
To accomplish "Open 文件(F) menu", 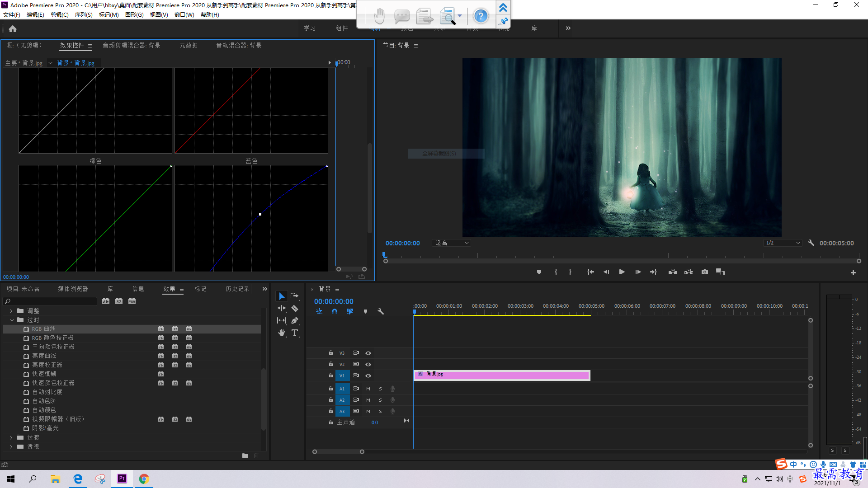I will pos(12,14).
